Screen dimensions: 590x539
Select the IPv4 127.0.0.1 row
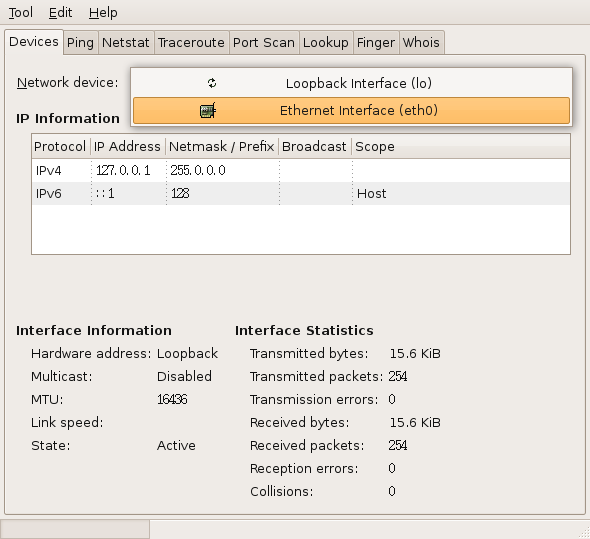coord(301,171)
